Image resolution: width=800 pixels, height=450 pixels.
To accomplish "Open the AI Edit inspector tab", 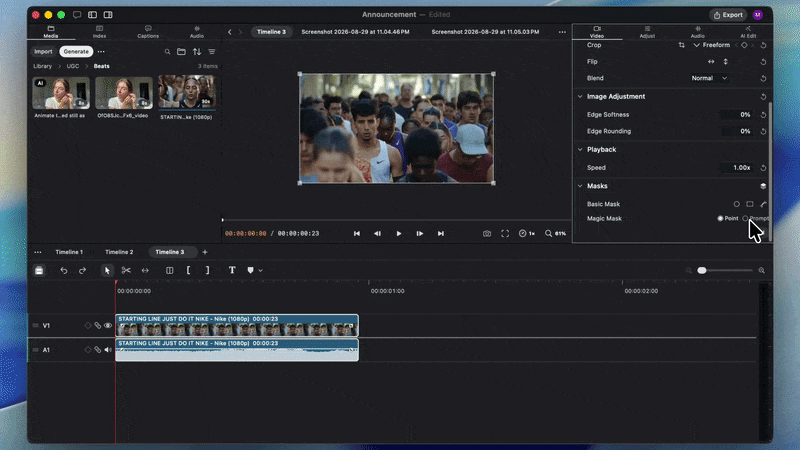I will tap(748, 32).
